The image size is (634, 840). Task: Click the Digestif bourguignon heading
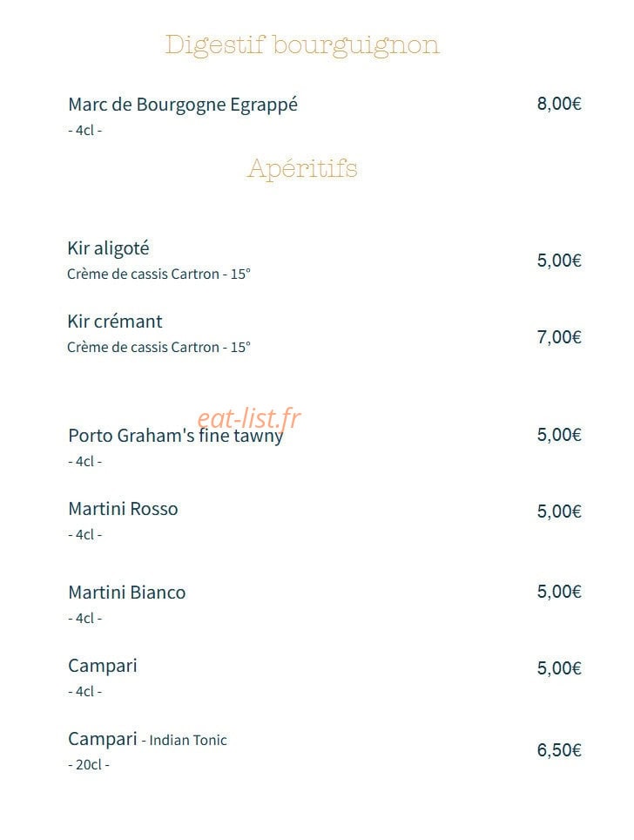(x=302, y=45)
